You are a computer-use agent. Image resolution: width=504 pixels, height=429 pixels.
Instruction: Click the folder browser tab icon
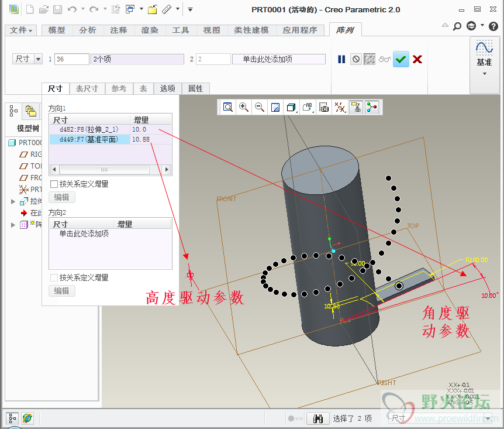[x=30, y=111]
